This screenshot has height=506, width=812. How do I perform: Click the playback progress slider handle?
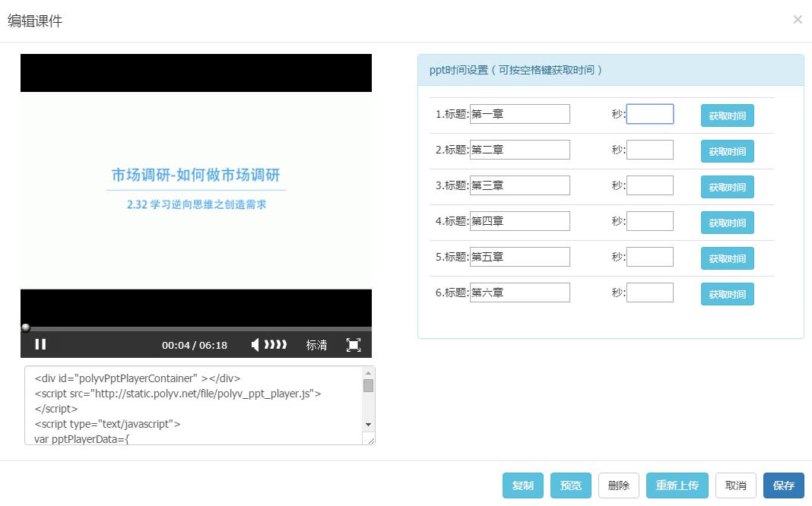click(x=25, y=328)
